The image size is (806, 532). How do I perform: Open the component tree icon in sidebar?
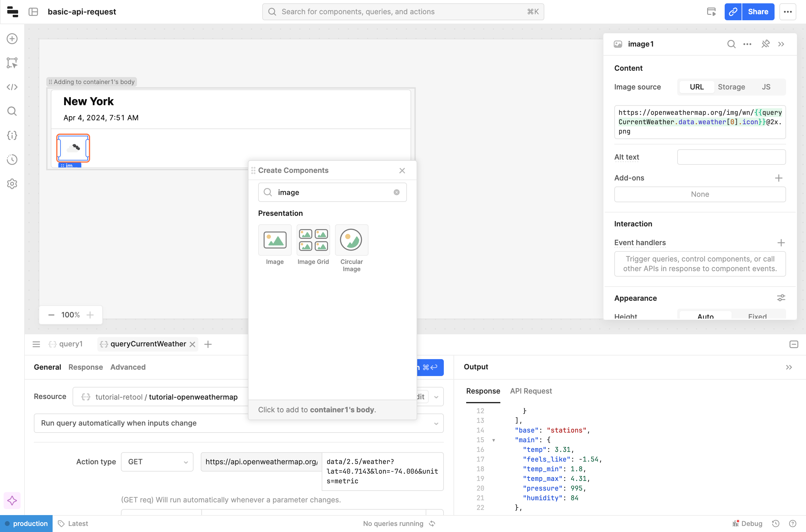[x=12, y=63]
